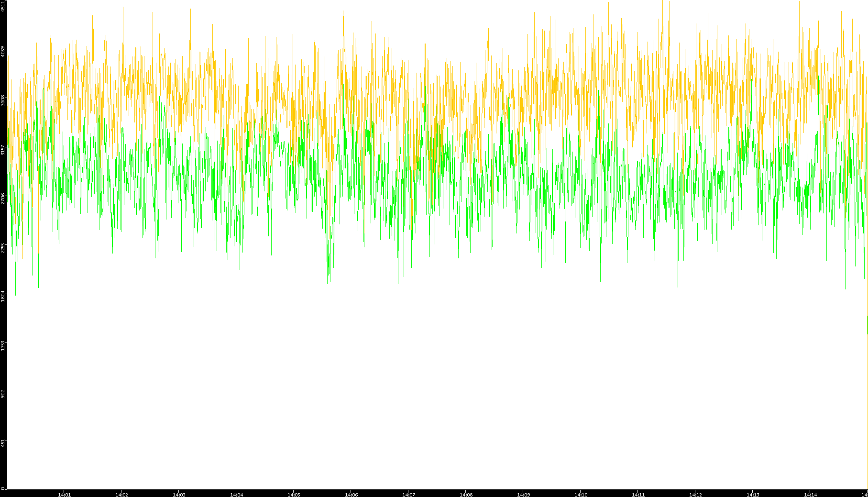Click the 3157 value axis label
The width and height of the screenshot is (868, 497).
point(3,149)
